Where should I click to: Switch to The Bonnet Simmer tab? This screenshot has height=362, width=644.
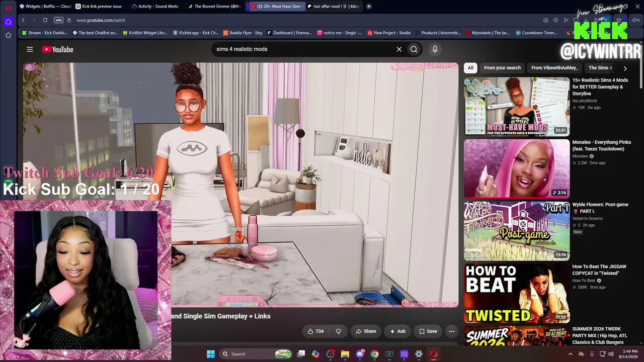(214, 7)
